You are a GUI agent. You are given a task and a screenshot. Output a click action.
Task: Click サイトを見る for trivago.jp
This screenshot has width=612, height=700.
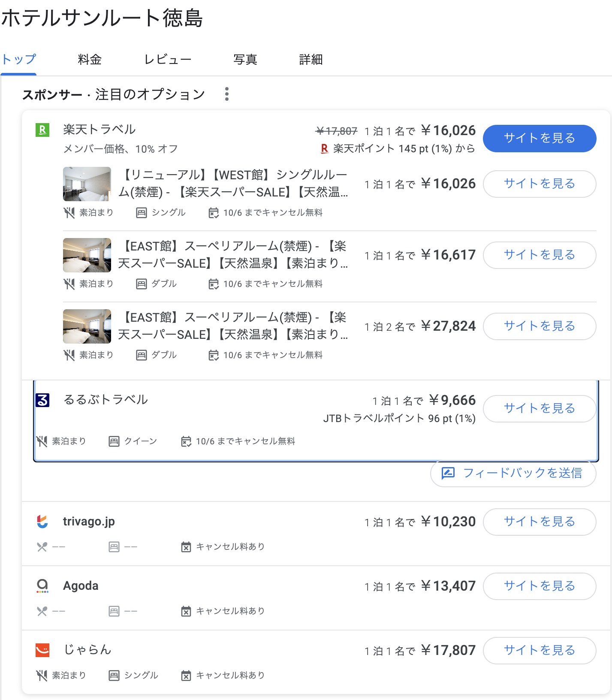tap(540, 522)
